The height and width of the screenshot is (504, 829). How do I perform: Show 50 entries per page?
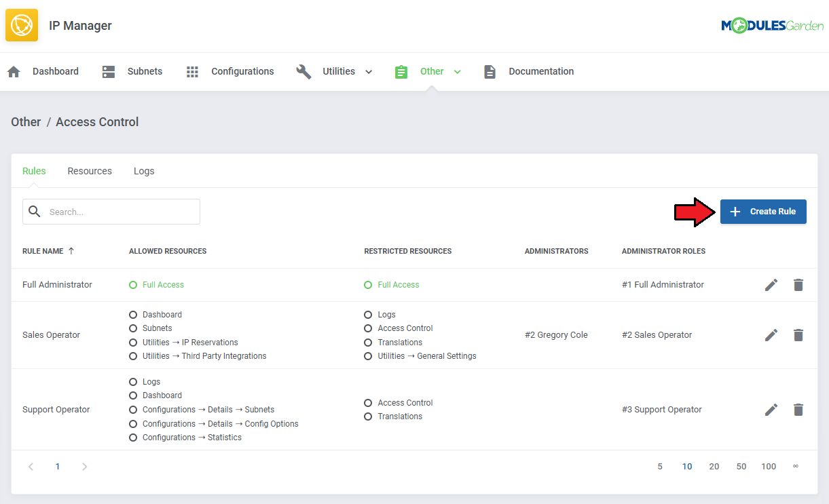[741, 467]
